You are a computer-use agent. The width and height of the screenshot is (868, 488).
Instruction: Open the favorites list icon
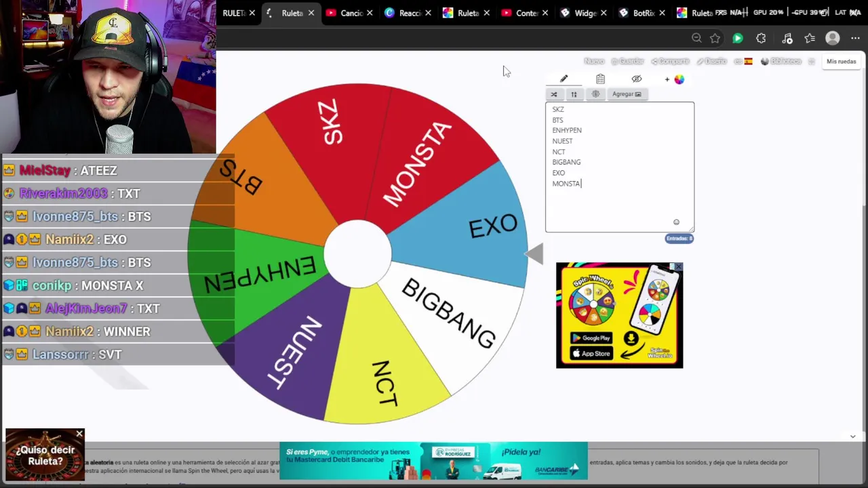810,39
